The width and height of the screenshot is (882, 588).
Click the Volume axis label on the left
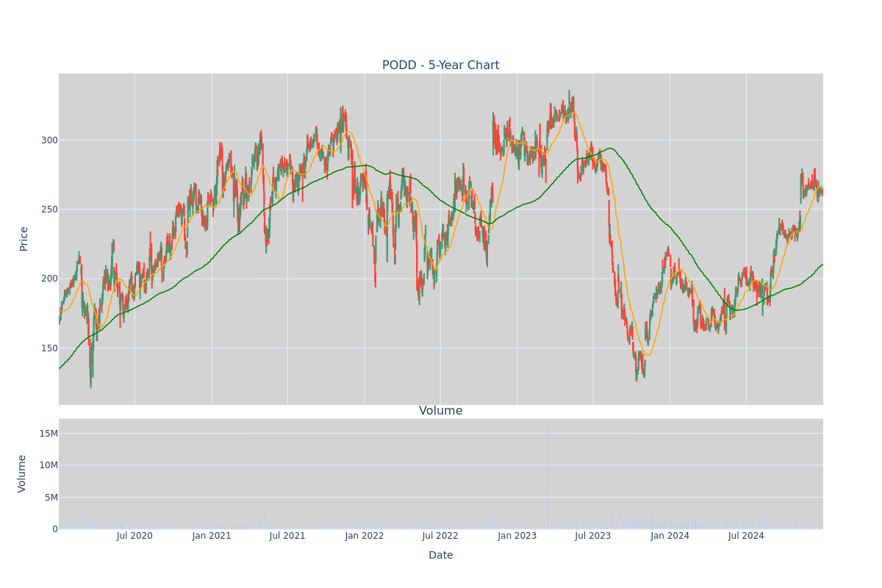click(x=22, y=473)
